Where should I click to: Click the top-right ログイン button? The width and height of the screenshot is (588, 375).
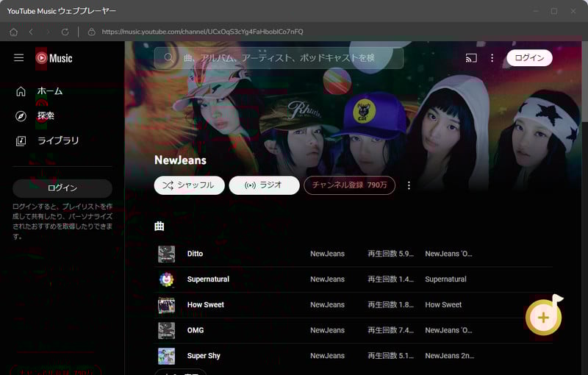pos(529,58)
